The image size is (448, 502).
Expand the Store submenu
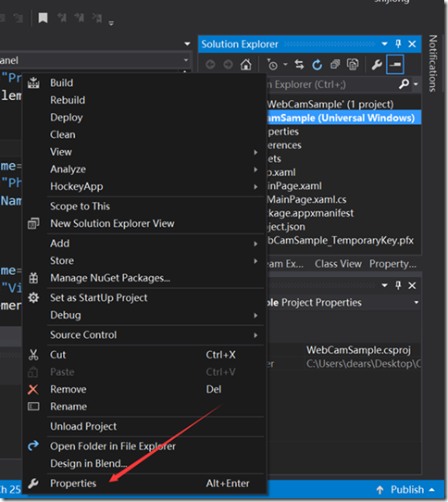tap(255, 261)
